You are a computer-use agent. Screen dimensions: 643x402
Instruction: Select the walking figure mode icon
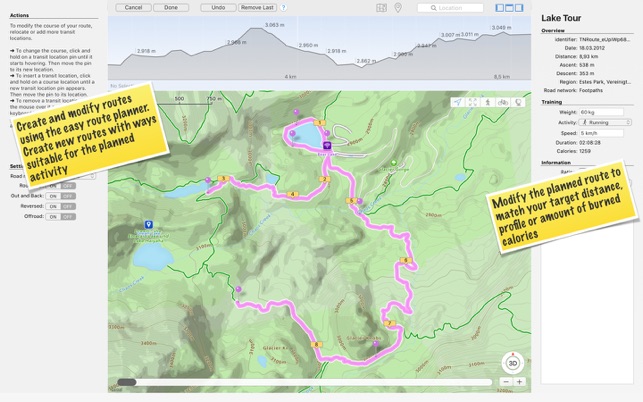[x=488, y=102]
